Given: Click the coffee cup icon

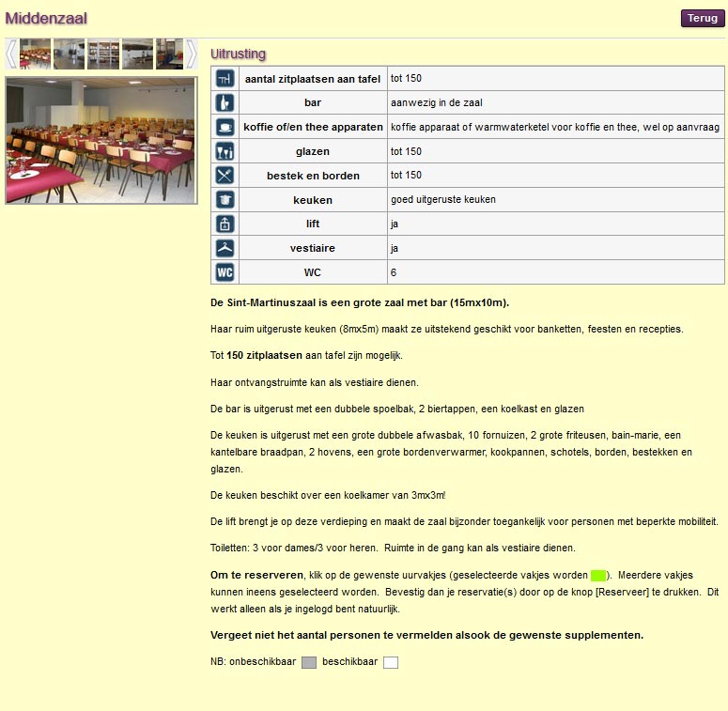Looking at the screenshot, I should click(x=225, y=127).
